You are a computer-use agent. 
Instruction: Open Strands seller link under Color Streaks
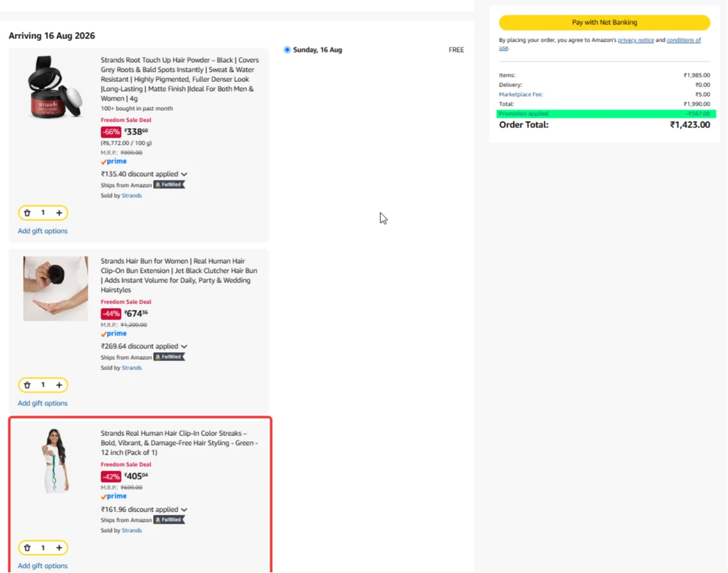click(131, 530)
